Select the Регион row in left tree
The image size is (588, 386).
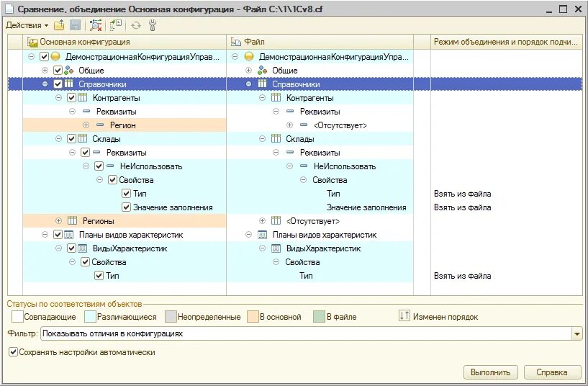(125, 125)
